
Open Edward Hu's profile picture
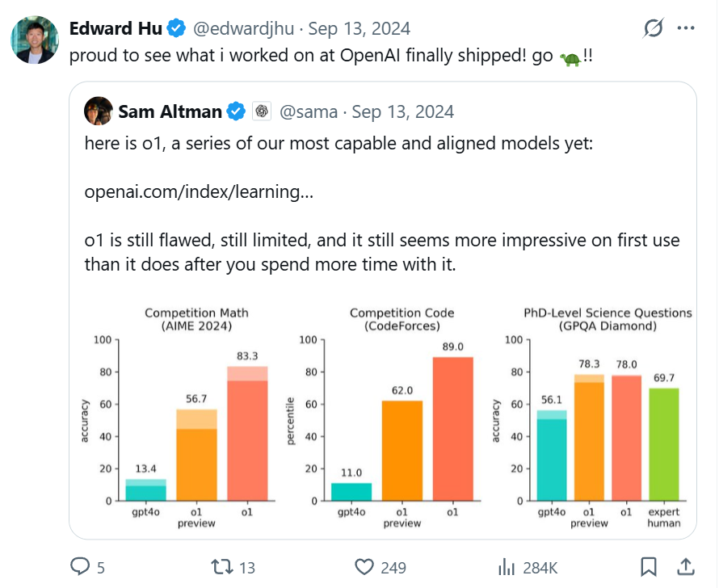coord(35,40)
